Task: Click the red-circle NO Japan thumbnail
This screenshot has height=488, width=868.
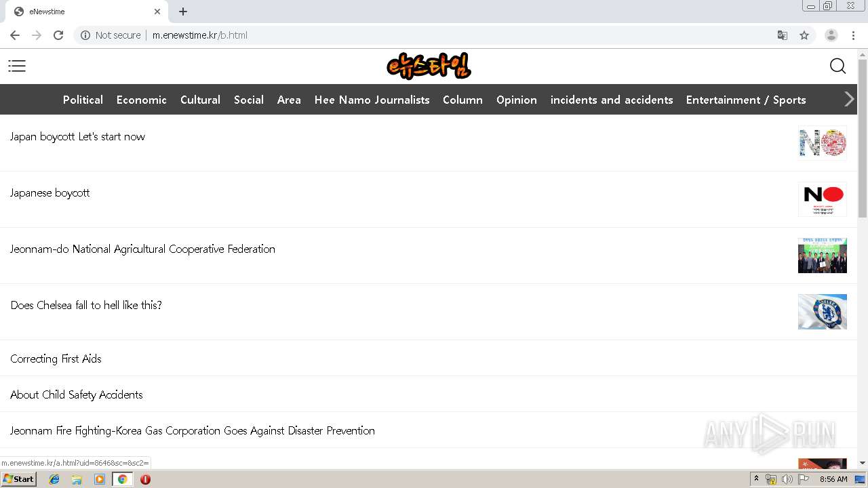Action: point(823,199)
